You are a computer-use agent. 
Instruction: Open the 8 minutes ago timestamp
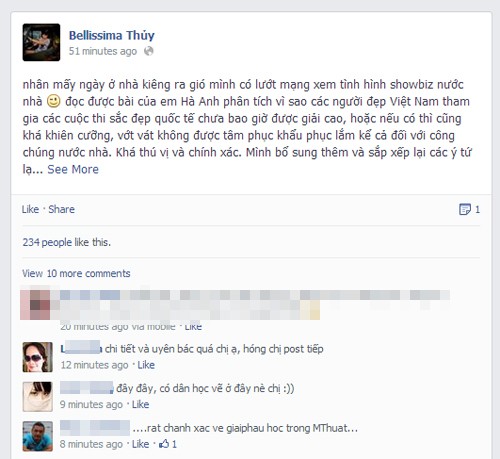point(91,444)
